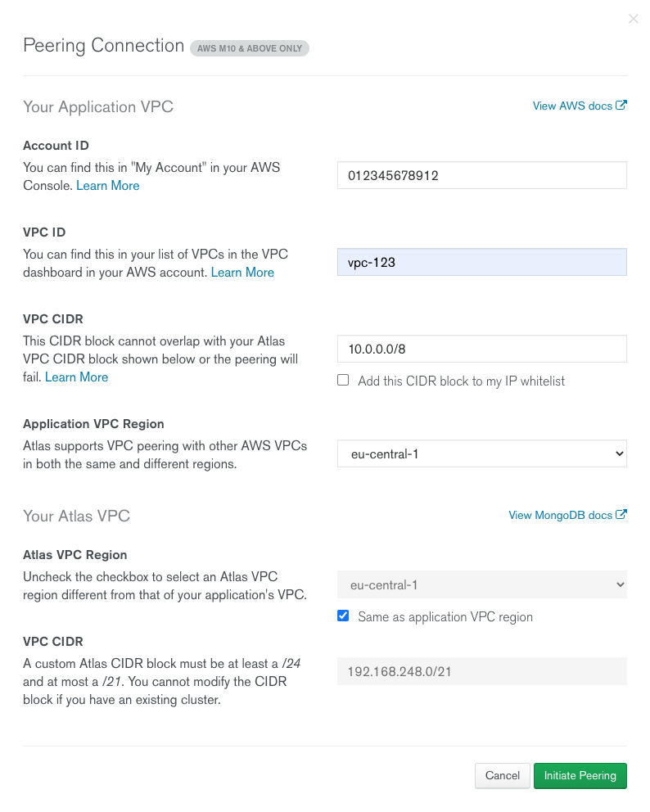Screen dimensions: 650x812
Task: Open the external icon beside View AWS docs
Action: click(621, 106)
